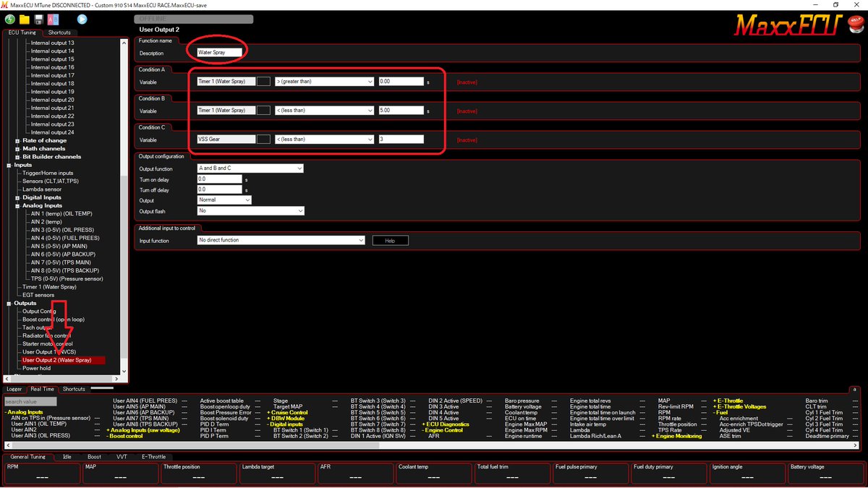Expand the DBW Module real-time group
Image resolution: width=868 pixels, height=488 pixels.
(x=285, y=419)
